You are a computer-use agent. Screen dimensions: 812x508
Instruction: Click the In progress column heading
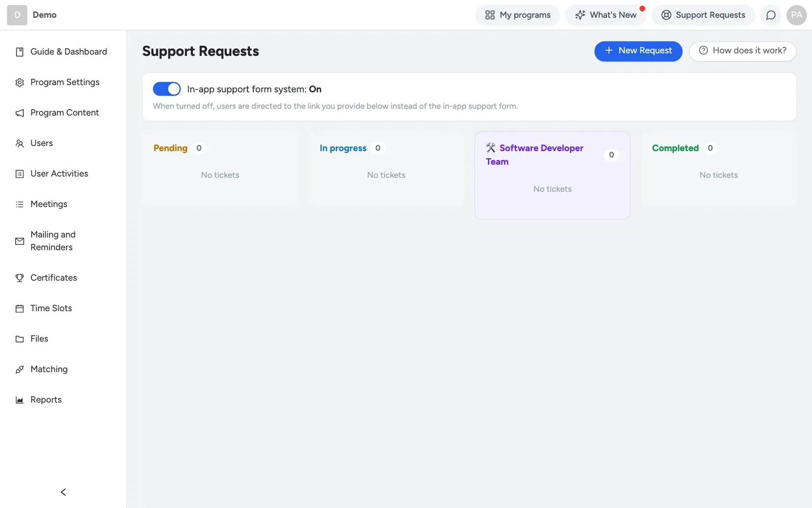(343, 148)
